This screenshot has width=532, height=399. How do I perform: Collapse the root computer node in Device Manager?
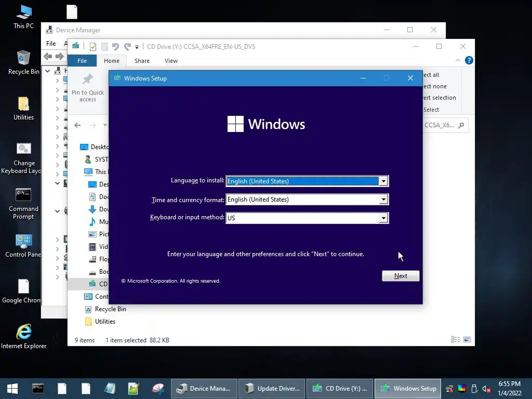click(48, 71)
